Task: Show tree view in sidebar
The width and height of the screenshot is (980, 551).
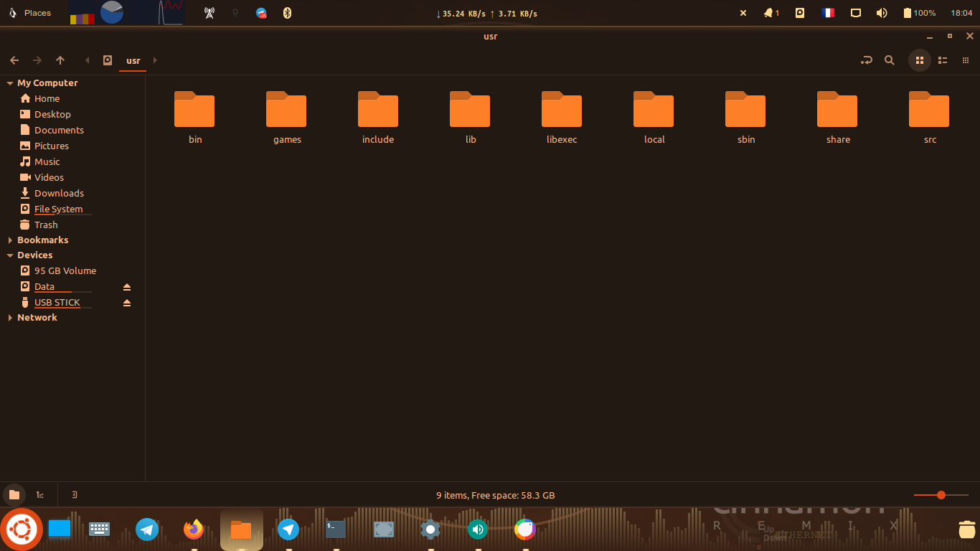Action: 40,495
